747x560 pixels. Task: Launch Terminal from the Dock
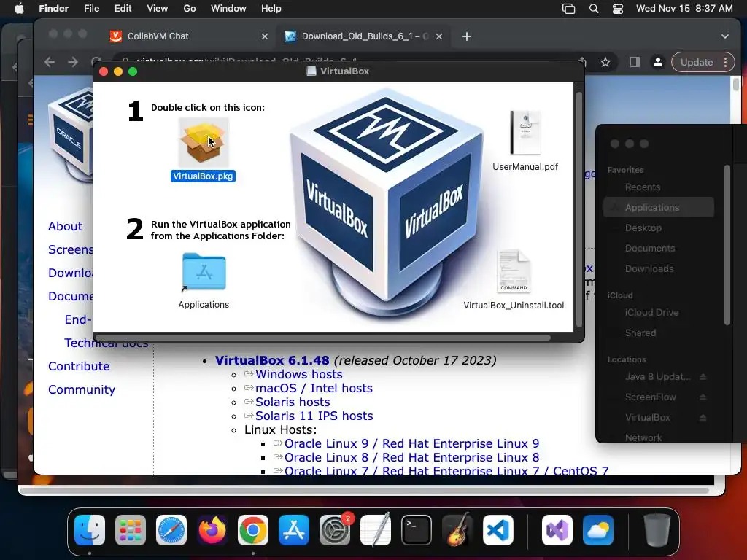tap(417, 530)
